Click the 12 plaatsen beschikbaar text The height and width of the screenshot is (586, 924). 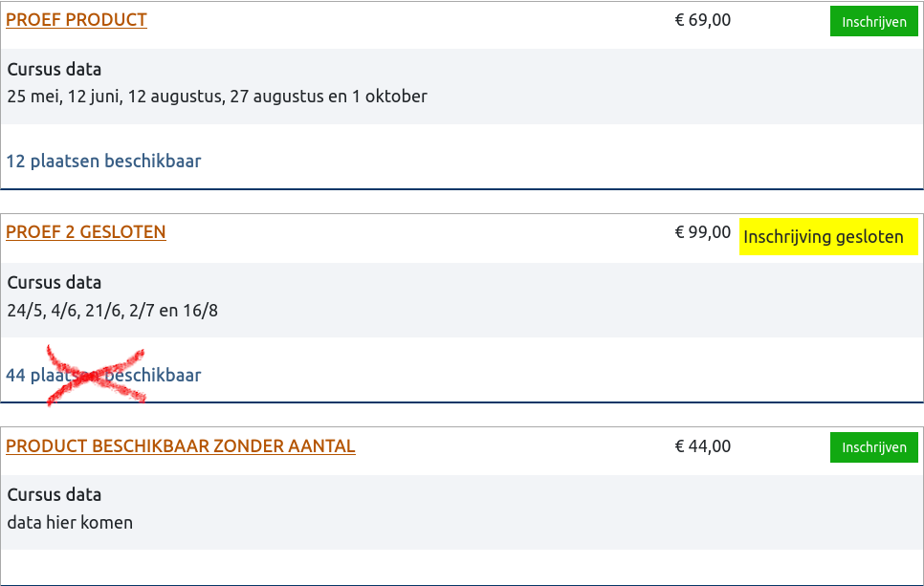point(103,161)
